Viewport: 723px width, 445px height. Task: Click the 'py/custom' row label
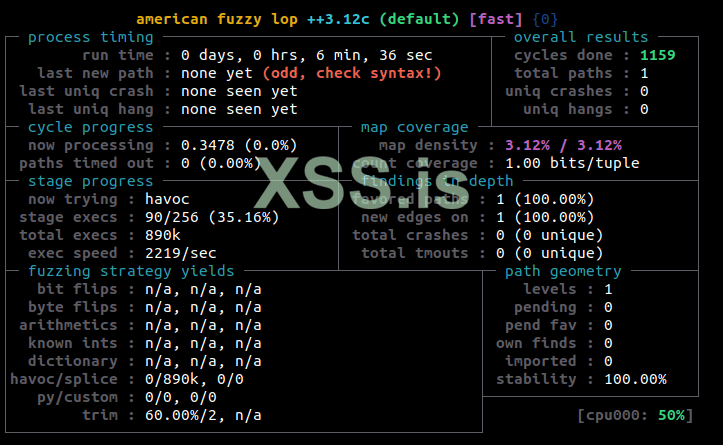77,397
